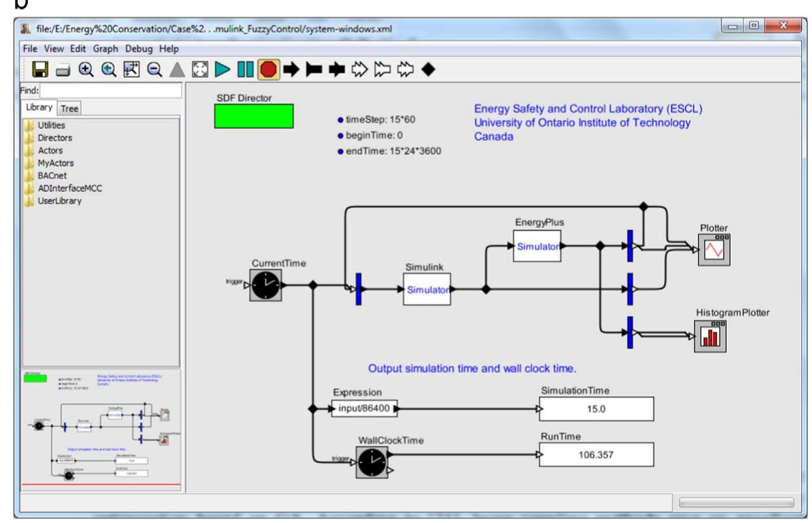
Task: Click the Zoom In magnifier icon
Action: 86,70
